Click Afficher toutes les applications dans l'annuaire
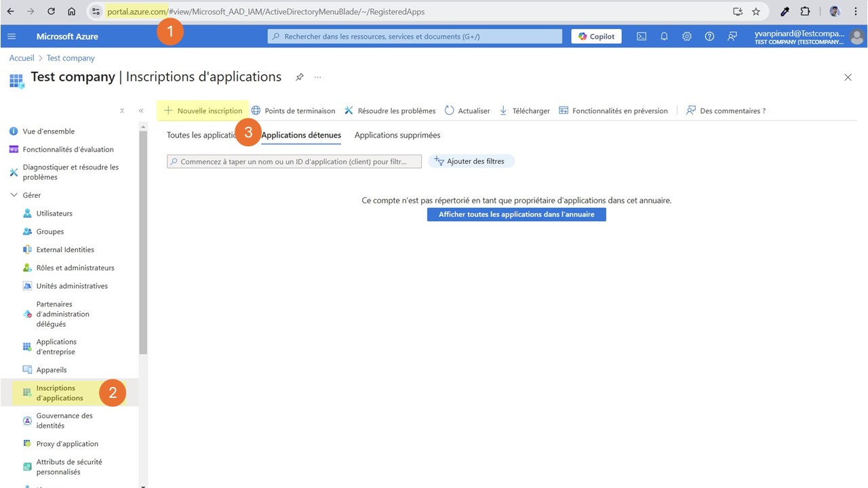This screenshot has height=488, width=868. [x=516, y=214]
